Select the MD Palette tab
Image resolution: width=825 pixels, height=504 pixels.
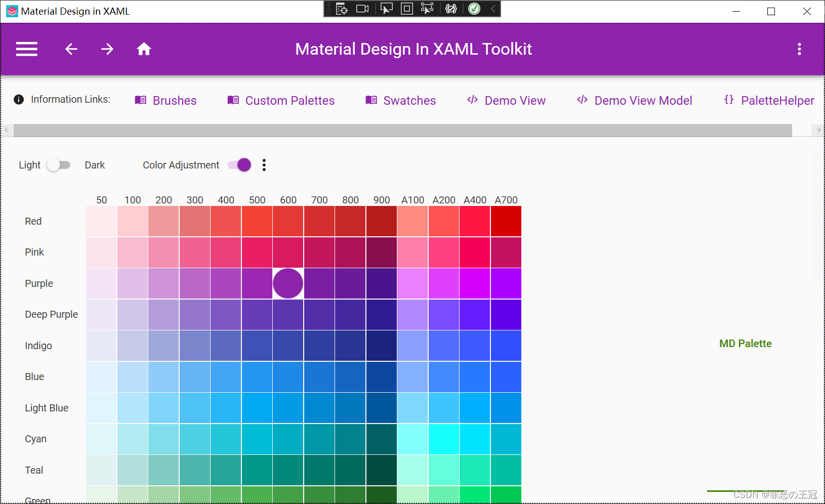pos(746,344)
